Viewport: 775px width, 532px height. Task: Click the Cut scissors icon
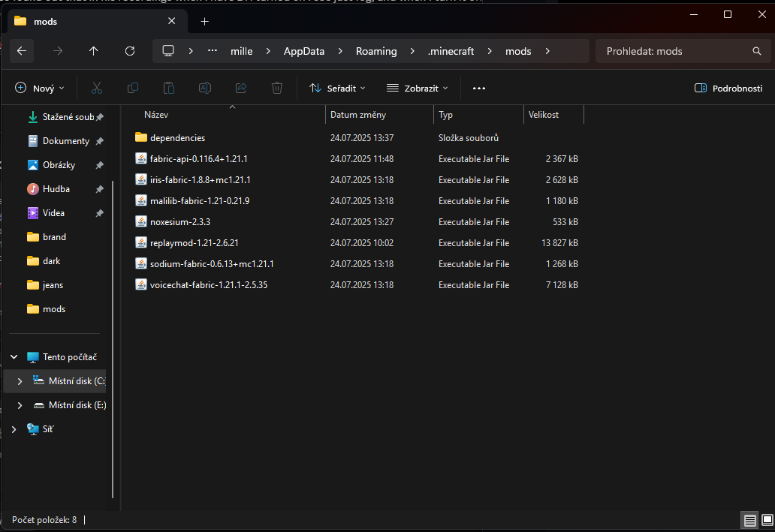coord(97,88)
